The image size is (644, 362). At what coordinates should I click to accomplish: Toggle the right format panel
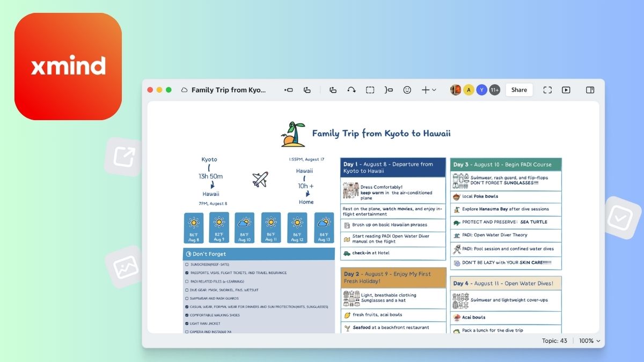coord(590,90)
